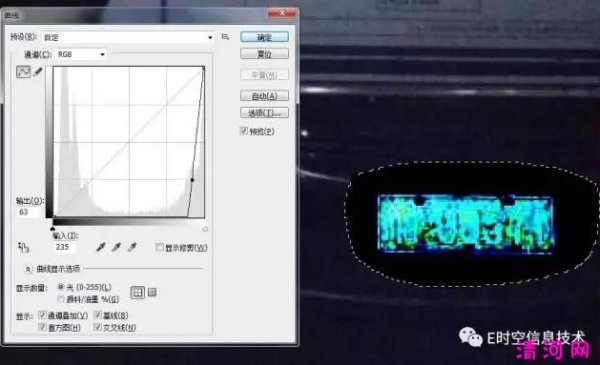Pick the black point eyedropper
600x365 pixels.
101,247
